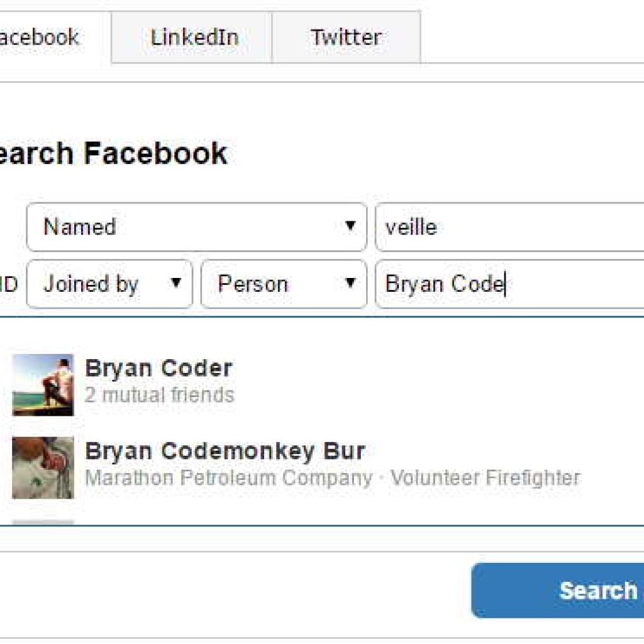Click the Joined by dropdown arrow
This screenshot has height=644, width=644.
176,282
